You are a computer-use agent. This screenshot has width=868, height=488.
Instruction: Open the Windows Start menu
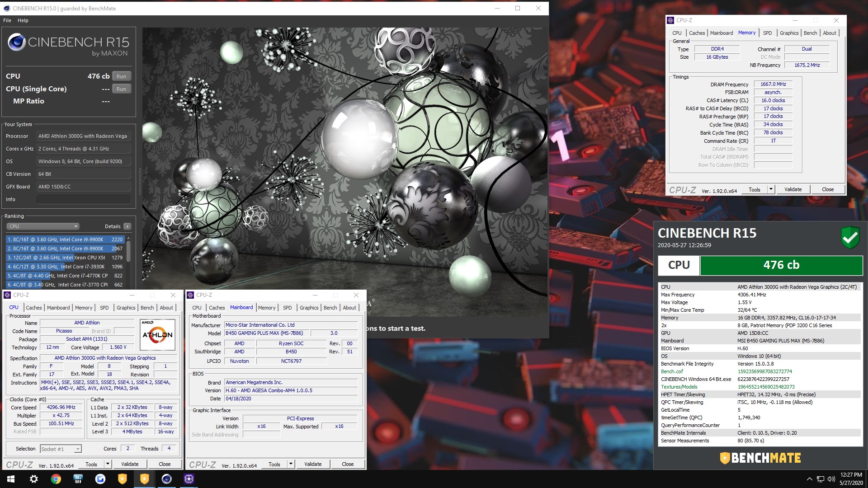11,479
